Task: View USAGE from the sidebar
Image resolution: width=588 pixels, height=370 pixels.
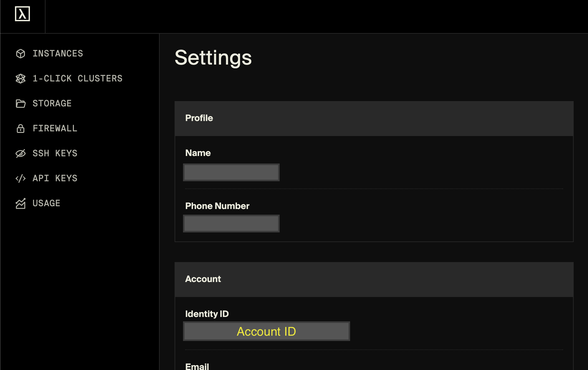Action: [46, 203]
